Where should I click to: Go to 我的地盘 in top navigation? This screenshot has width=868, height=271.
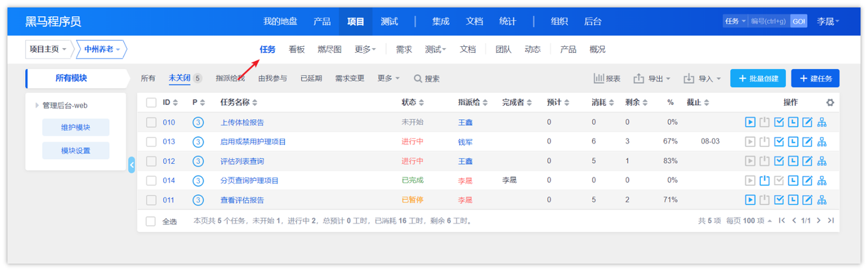coord(280,21)
